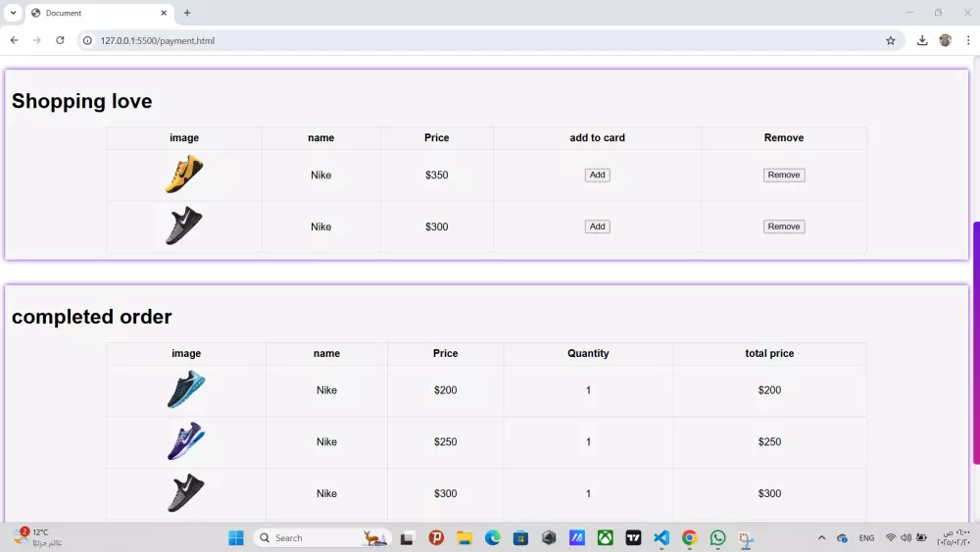Click the yellow Nike shoe image

tap(184, 175)
